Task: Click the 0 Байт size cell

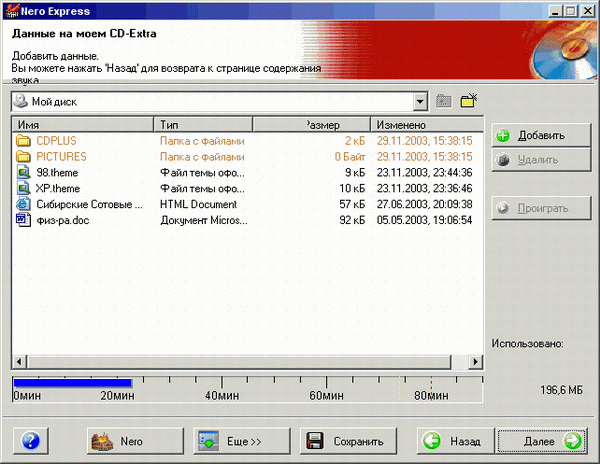Action: (x=350, y=156)
